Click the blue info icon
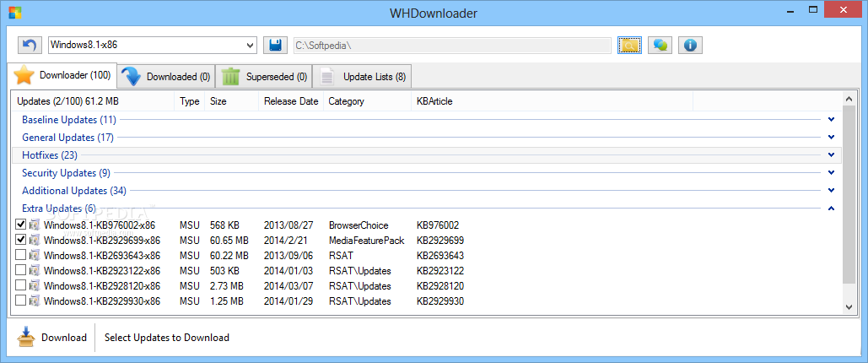Screen dimensions: 868x363 690,45
